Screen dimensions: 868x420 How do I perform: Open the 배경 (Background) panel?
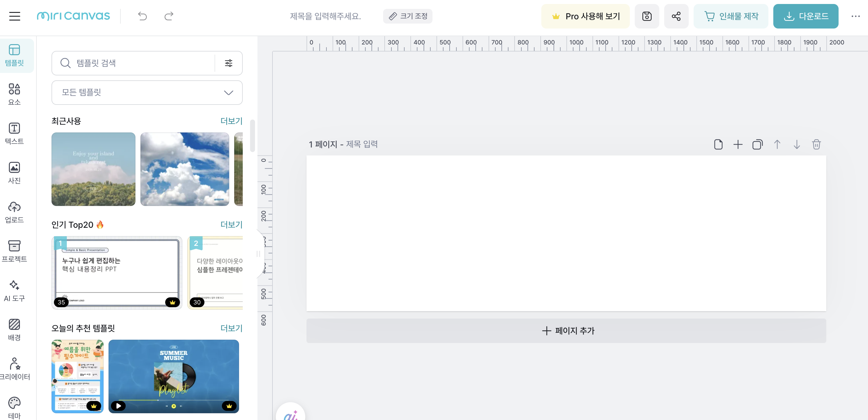(14, 330)
